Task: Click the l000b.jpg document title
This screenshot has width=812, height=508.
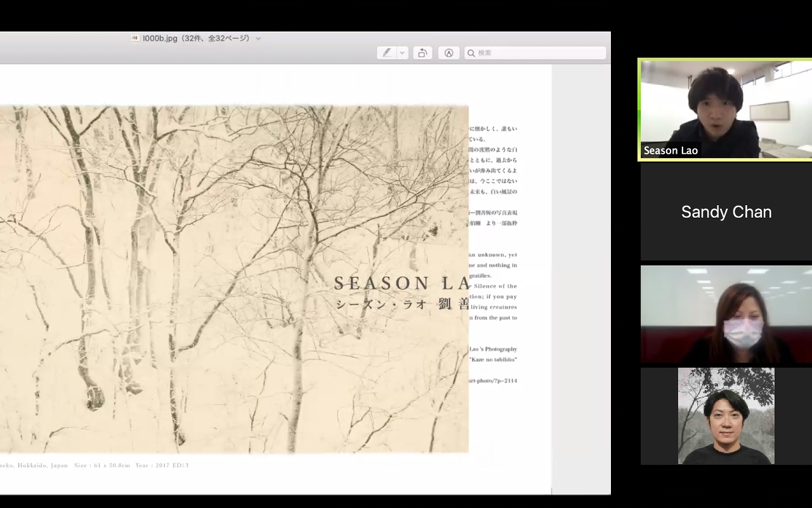Action: (160, 39)
